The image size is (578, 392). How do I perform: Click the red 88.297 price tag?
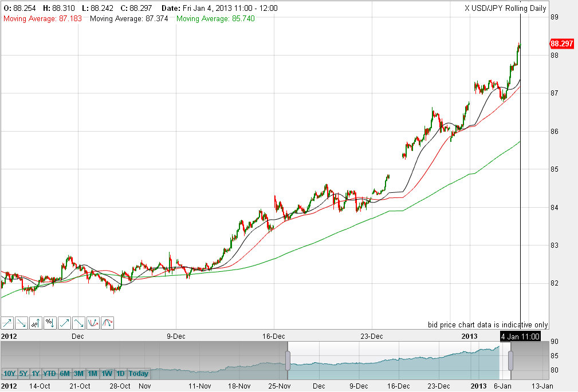[x=562, y=44]
